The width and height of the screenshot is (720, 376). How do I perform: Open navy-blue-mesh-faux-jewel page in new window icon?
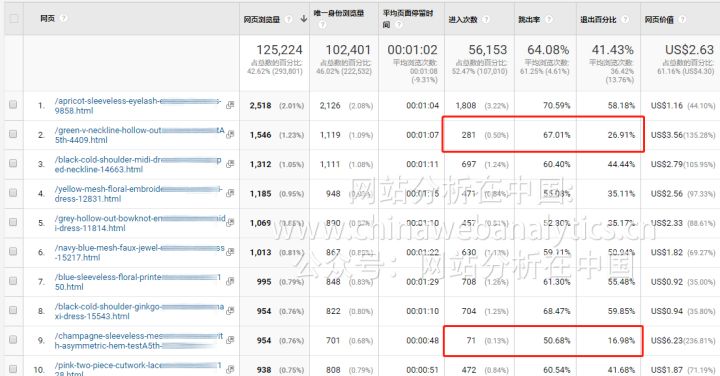coord(230,252)
